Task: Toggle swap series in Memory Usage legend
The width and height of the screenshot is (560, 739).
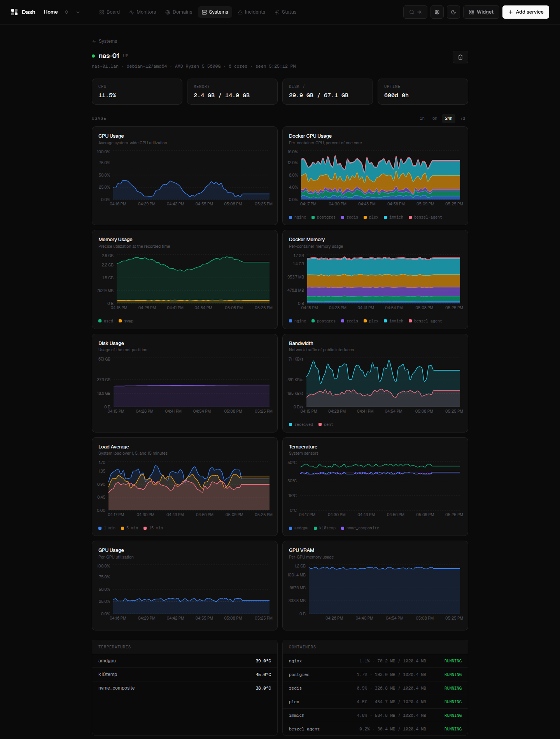Action: click(x=126, y=321)
